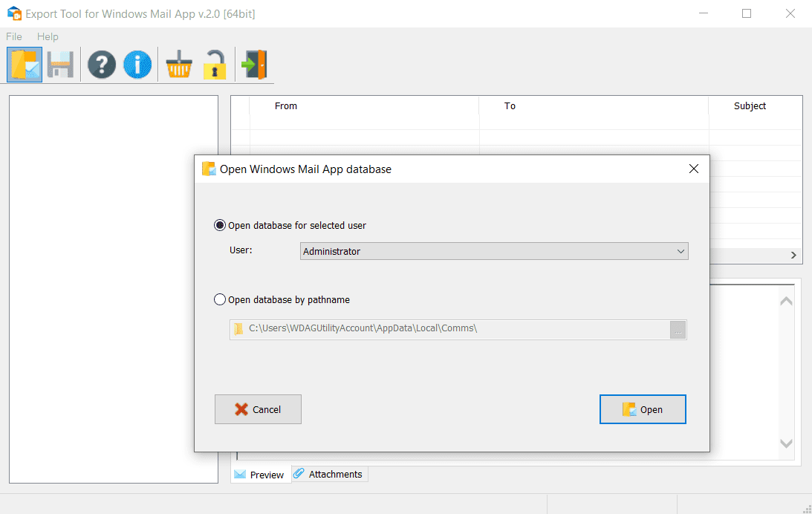Click the Cancel button

point(258,409)
